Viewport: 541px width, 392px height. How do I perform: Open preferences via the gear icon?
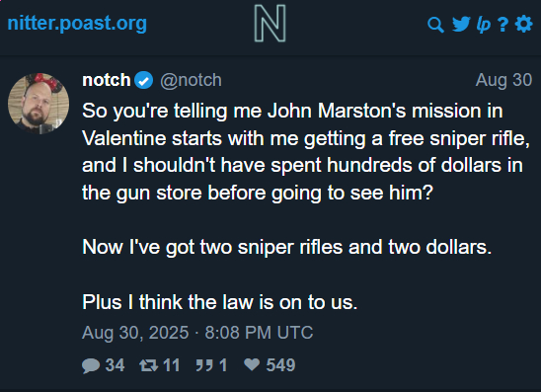tap(524, 24)
